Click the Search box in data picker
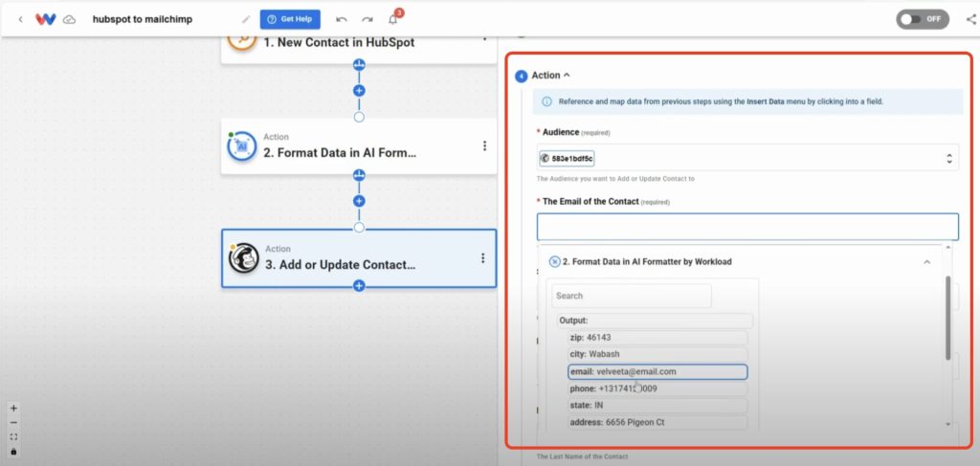The width and height of the screenshot is (980, 466). [x=632, y=296]
